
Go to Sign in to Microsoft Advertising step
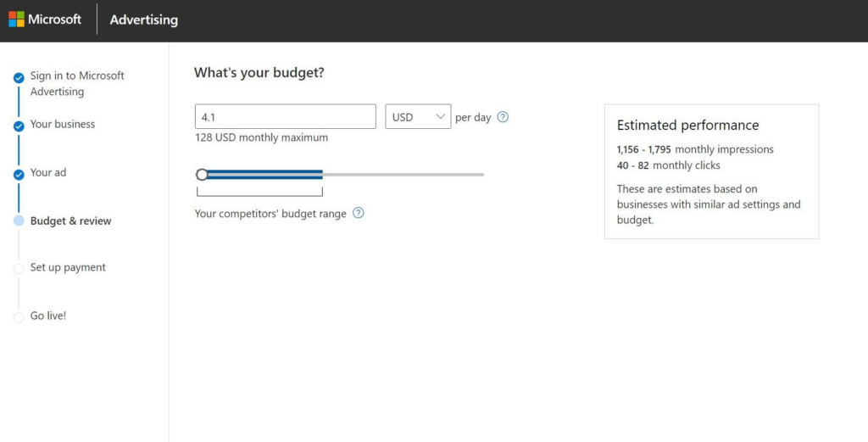77,84
